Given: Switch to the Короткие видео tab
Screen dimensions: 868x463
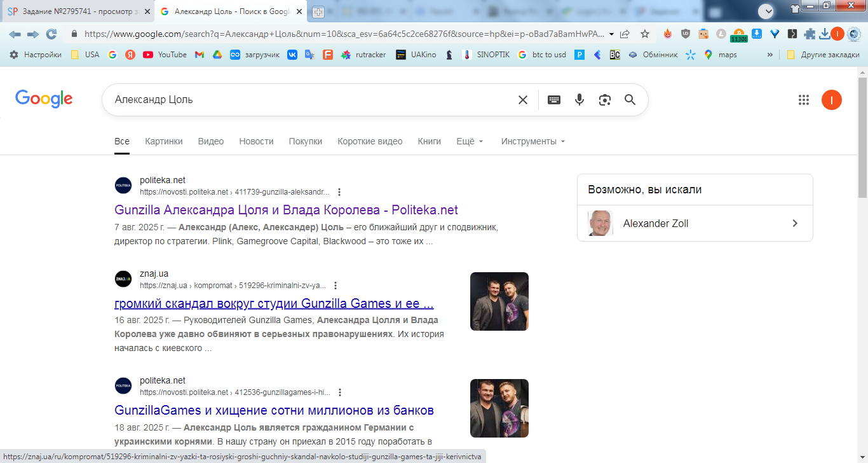Looking at the screenshot, I should click(370, 141).
